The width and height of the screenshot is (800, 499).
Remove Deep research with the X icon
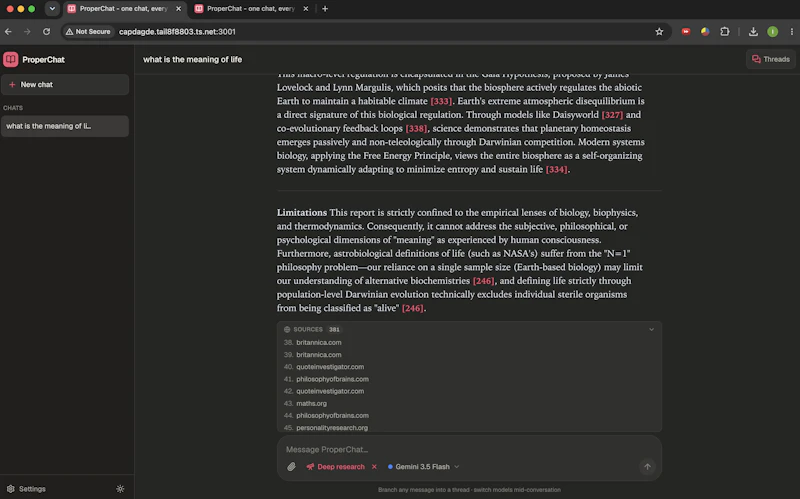click(x=374, y=466)
